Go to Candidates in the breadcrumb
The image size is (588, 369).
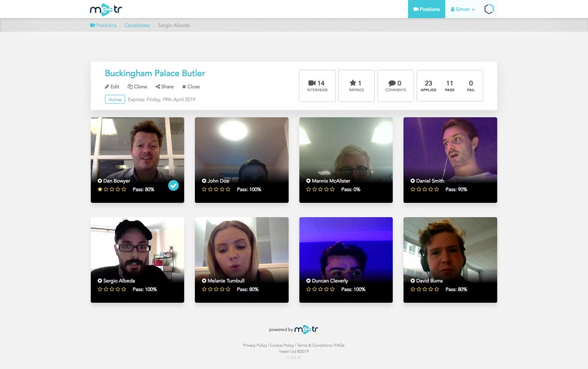point(137,25)
